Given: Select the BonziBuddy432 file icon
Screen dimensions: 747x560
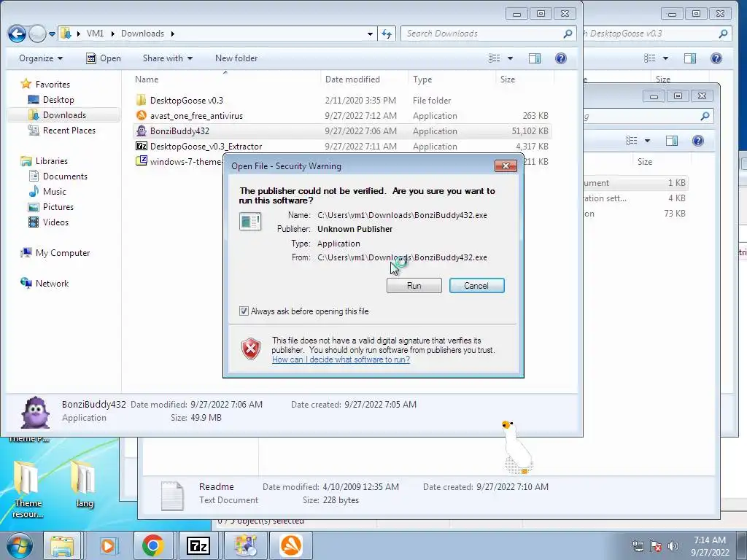Looking at the screenshot, I should coord(141,131).
